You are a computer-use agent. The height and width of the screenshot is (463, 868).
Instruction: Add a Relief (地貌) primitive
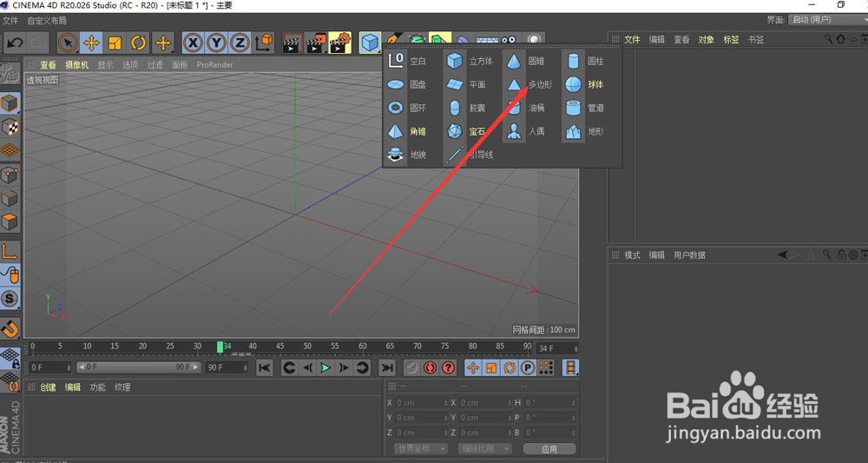(x=407, y=155)
